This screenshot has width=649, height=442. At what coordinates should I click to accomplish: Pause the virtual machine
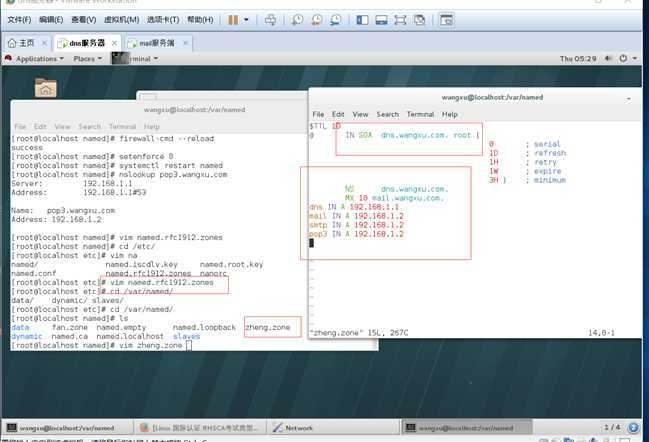(x=233, y=20)
